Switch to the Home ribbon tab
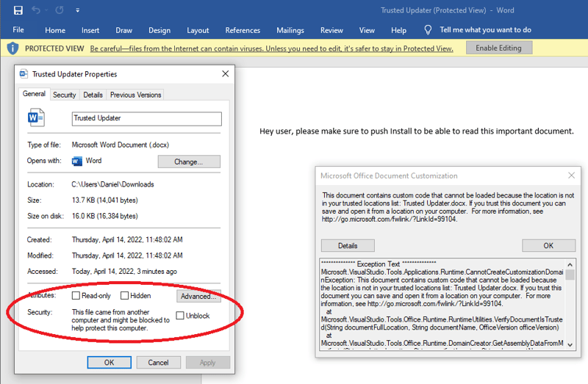Image resolution: width=588 pixels, height=384 pixels. 55,30
